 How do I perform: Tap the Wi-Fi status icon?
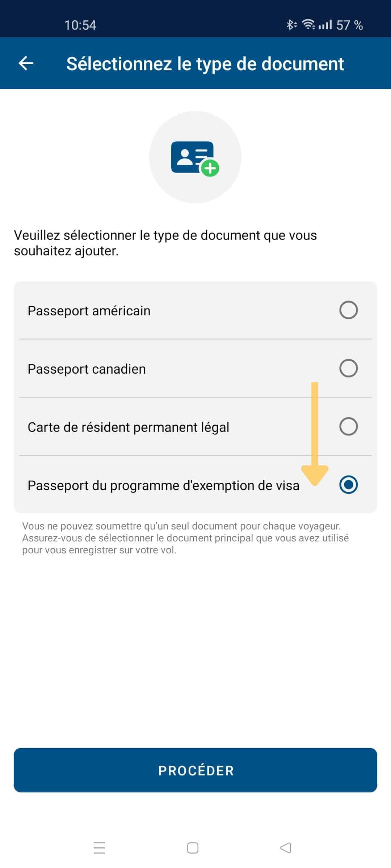coord(309,25)
